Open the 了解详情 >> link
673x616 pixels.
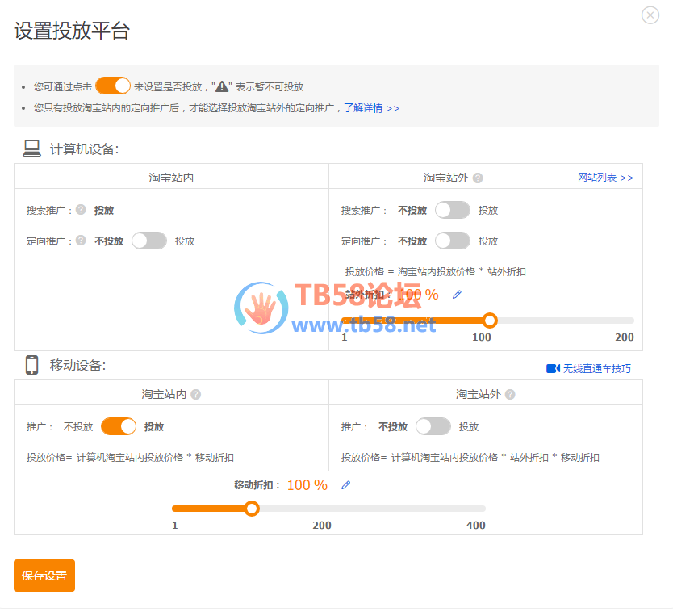371,108
